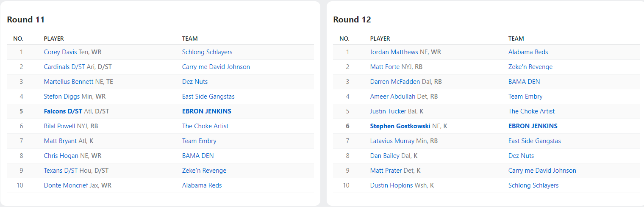Viewport: 644px width, 207px height.
Task: Open Justin Tucker player profile
Action: coord(388,111)
